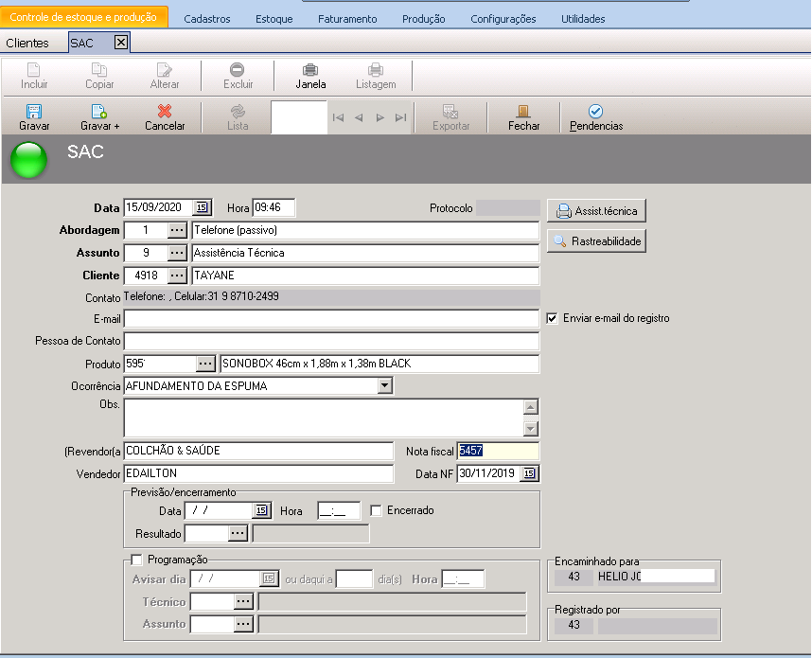Open the Janela printer icon

point(310,70)
